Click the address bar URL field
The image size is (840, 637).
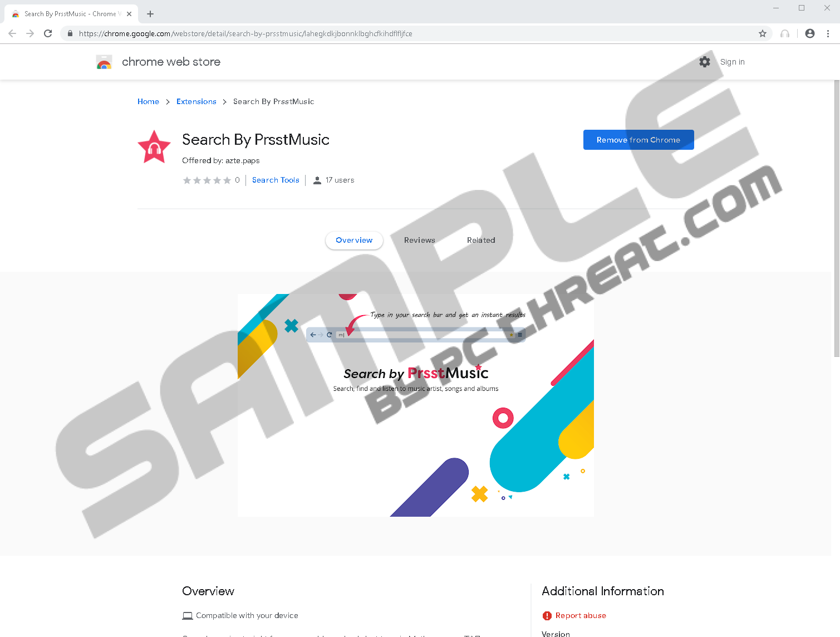tap(416, 33)
